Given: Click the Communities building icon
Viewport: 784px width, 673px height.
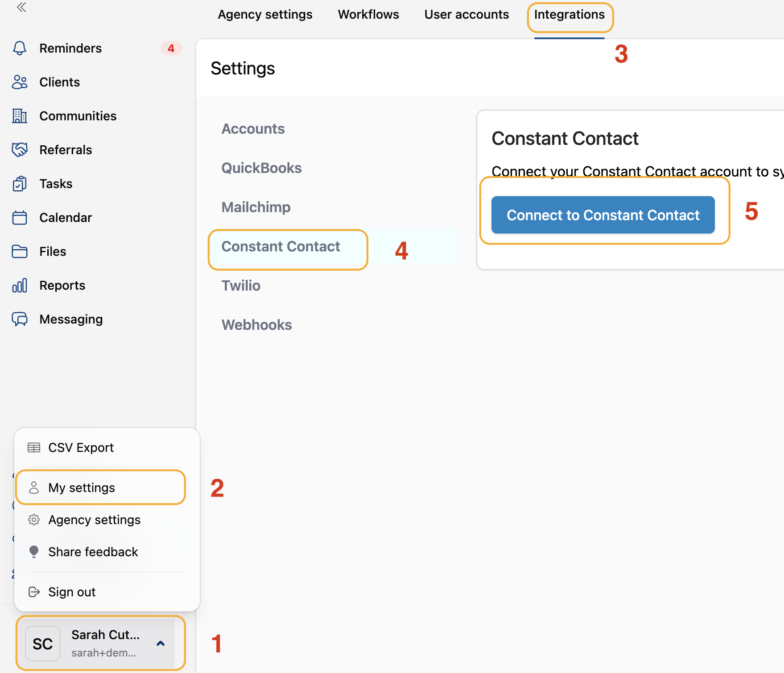Looking at the screenshot, I should click(x=20, y=116).
